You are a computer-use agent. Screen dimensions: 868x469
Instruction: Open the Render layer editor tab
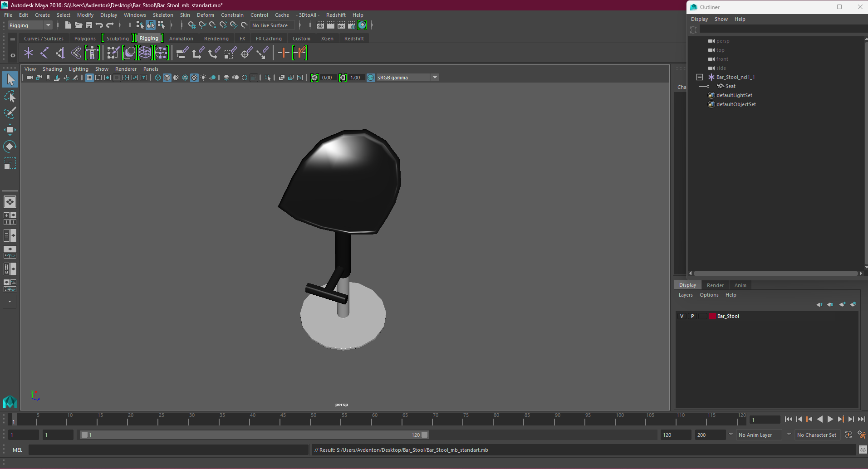715,285
